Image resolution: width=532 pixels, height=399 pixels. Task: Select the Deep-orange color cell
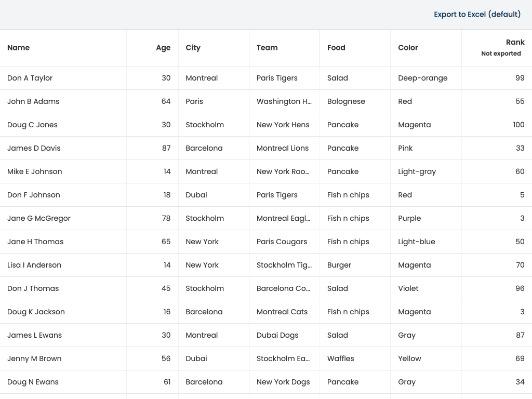422,78
